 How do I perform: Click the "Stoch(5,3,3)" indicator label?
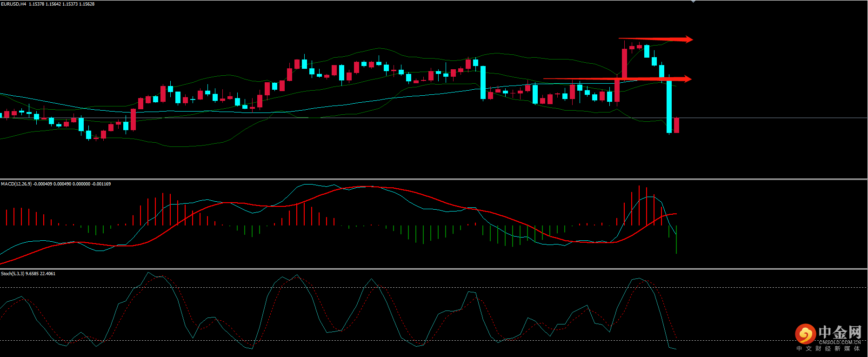(x=13, y=274)
